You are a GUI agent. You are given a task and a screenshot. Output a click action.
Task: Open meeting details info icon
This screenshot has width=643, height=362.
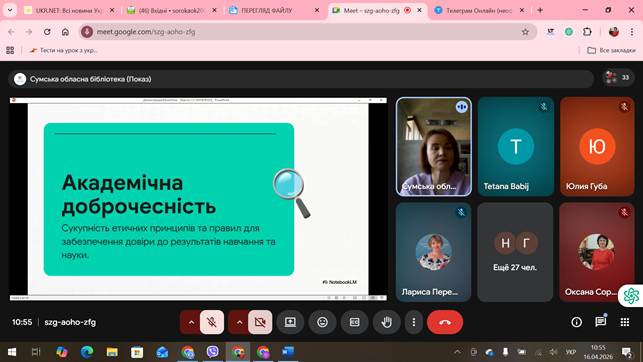577,322
